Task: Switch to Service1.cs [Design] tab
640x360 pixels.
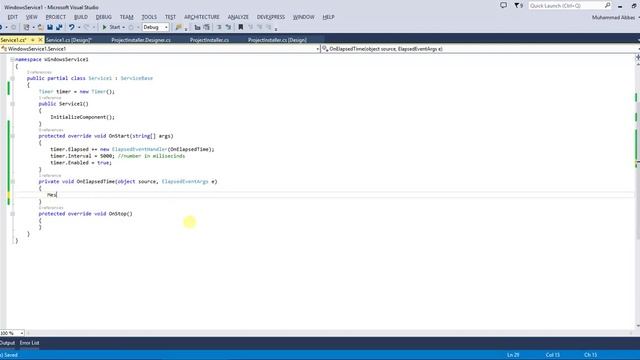Action: (x=69, y=40)
